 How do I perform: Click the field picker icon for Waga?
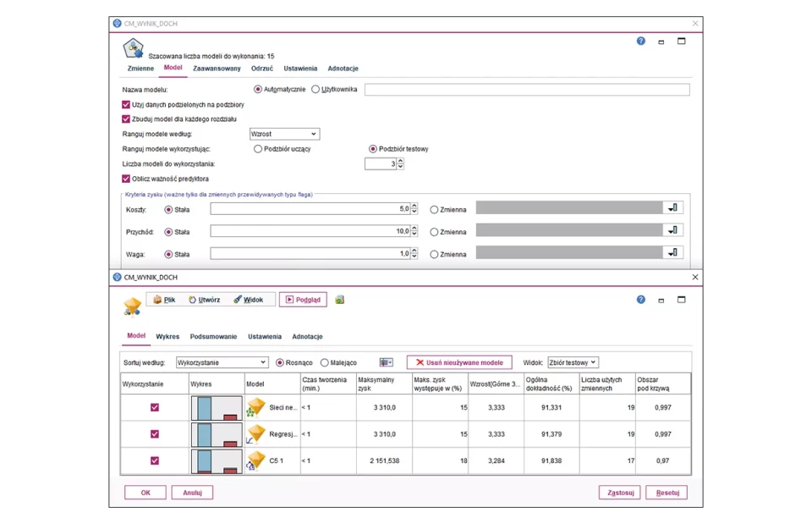[x=673, y=252]
